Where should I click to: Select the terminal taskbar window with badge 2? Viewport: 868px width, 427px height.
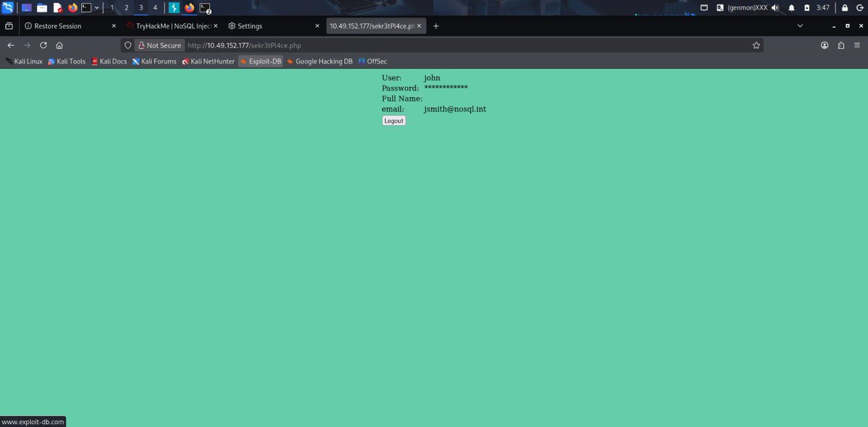point(206,8)
